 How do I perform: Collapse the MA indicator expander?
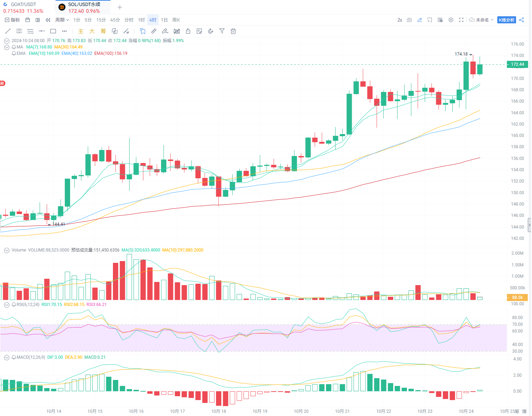tap(7, 47)
